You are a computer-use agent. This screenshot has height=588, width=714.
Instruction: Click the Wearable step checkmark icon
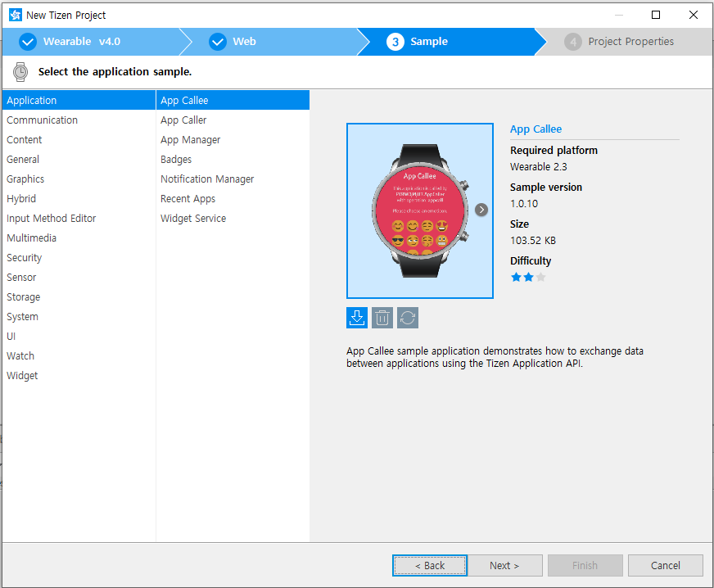click(x=28, y=42)
